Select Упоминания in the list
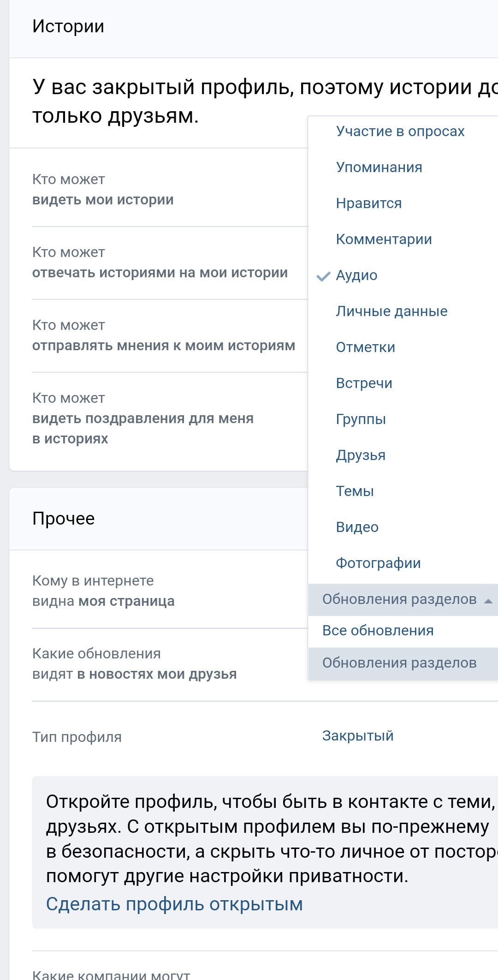 coord(379,167)
